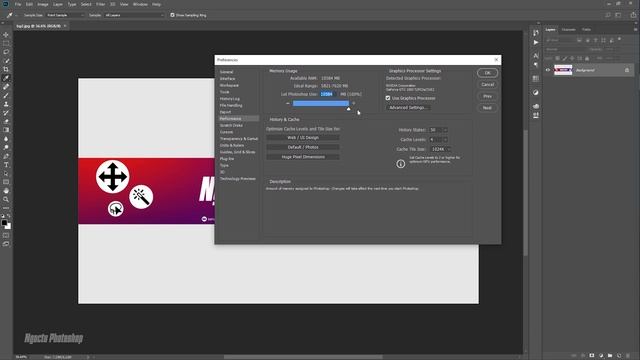
Task: Toggle Use Graphics Processor checkbox
Action: tap(388, 98)
